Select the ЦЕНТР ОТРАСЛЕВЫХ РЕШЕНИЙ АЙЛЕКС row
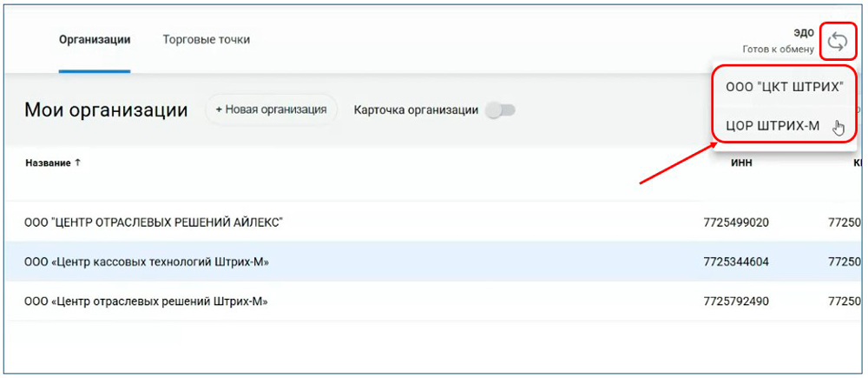868x378 pixels. [154, 222]
